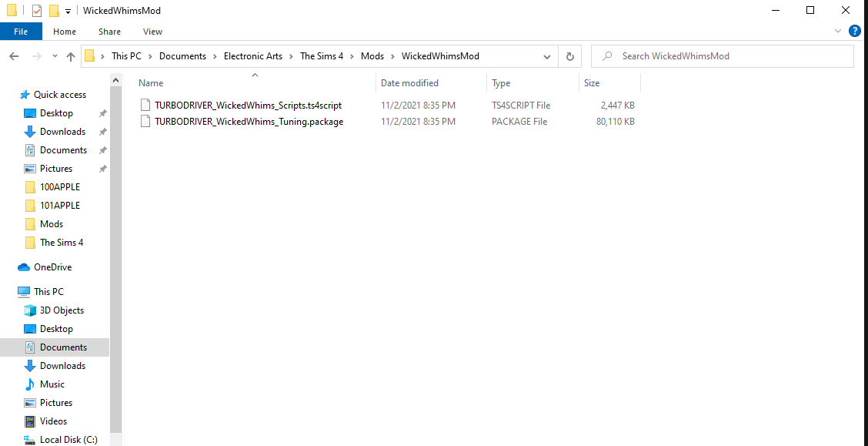Switch to the View ribbon tab
The height and width of the screenshot is (446, 868).
[x=153, y=32]
